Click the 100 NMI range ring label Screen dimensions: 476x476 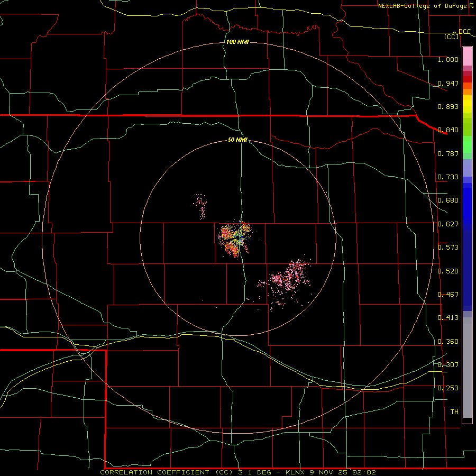[x=237, y=42]
